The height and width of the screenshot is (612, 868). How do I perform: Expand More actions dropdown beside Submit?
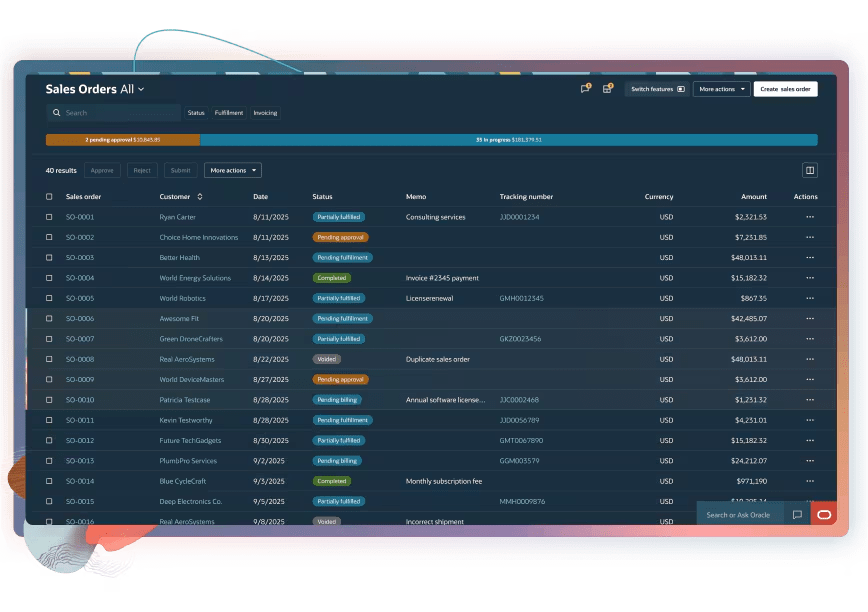(x=232, y=170)
